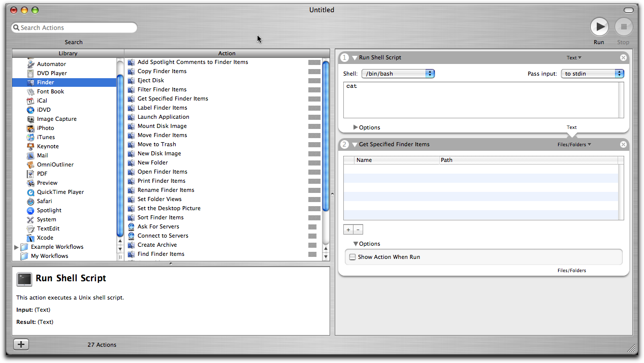Image resolution: width=644 pixels, height=363 pixels.
Task: Select the Rename Finder Items action
Action: click(166, 190)
